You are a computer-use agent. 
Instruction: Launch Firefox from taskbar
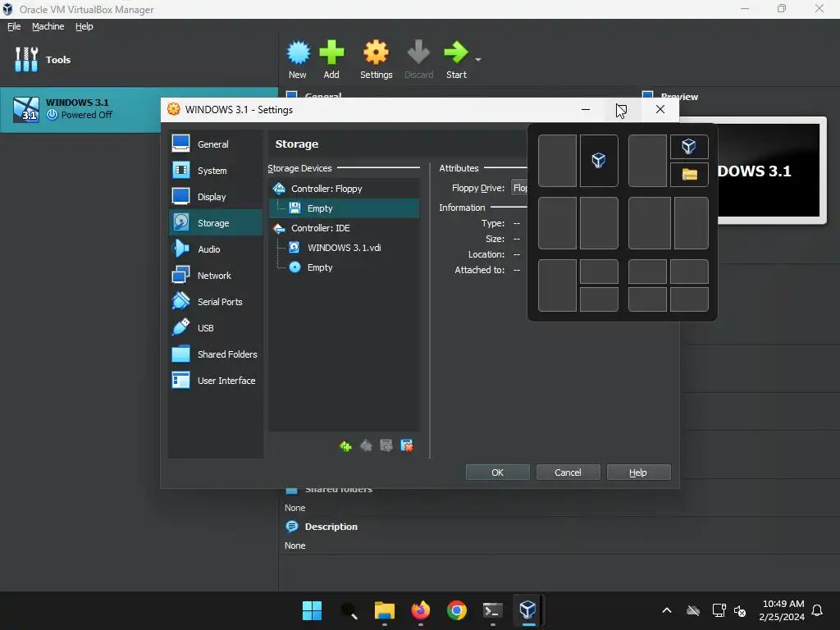tap(421, 610)
